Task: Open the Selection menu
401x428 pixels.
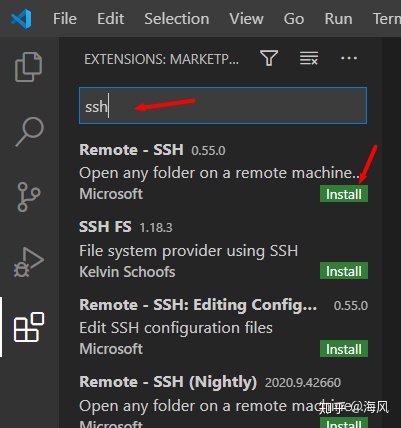Action: click(177, 19)
